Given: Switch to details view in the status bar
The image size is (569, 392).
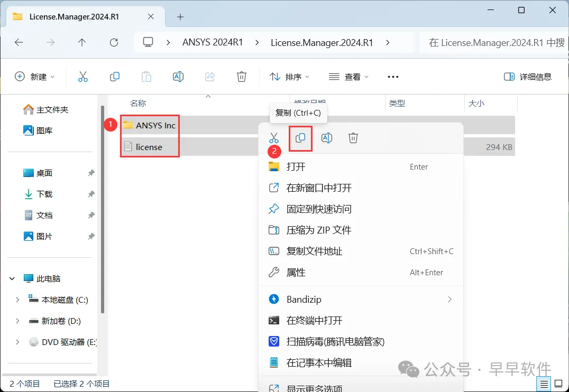Looking at the screenshot, I should [544, 384].
